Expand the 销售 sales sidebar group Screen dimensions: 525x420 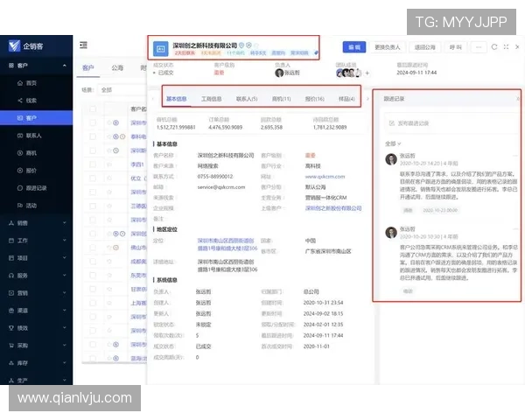click(x=35, y=223)
